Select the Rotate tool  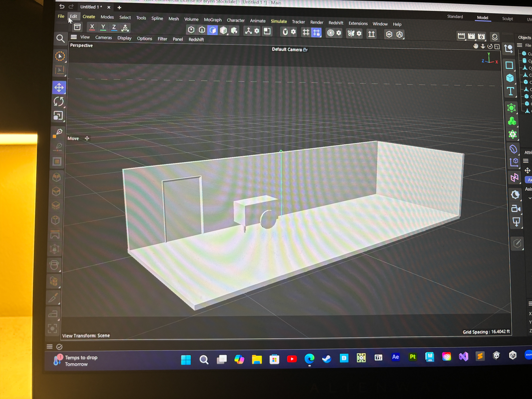click(x=59, y=102)
